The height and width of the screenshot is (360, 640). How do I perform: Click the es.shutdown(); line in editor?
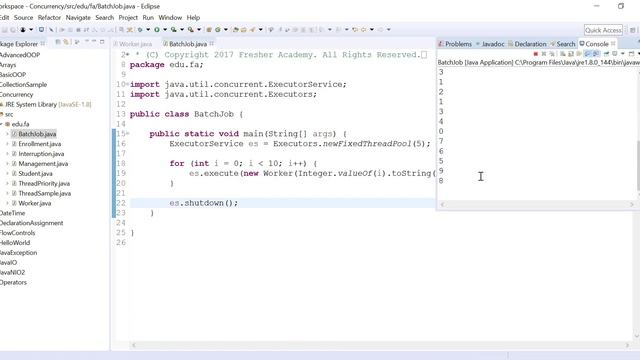204,203
